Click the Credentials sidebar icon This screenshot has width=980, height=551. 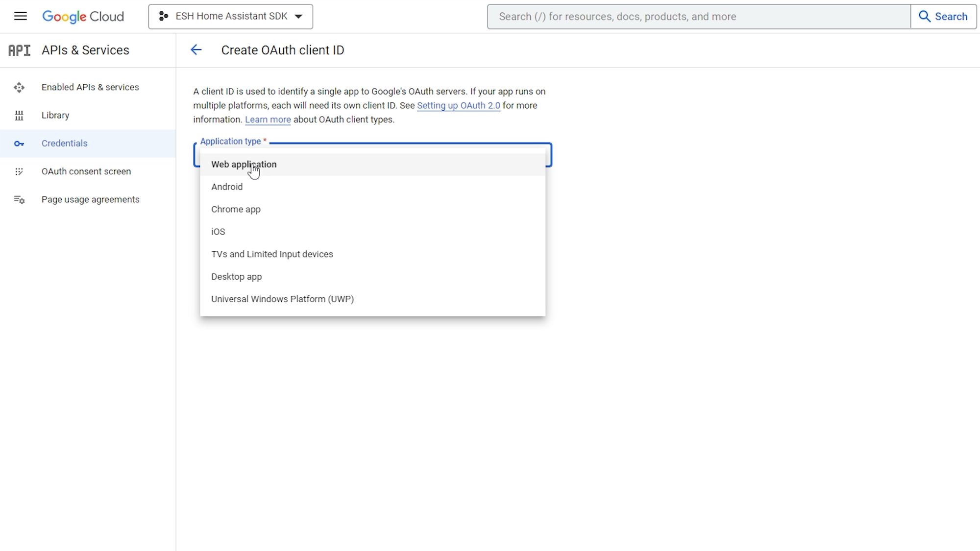[x=18, y=143]
